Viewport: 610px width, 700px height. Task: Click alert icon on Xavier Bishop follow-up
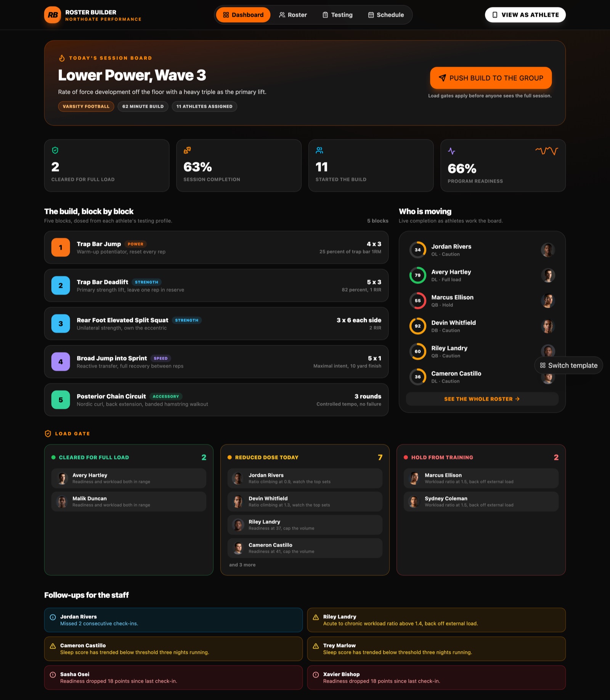click(316, 675)
